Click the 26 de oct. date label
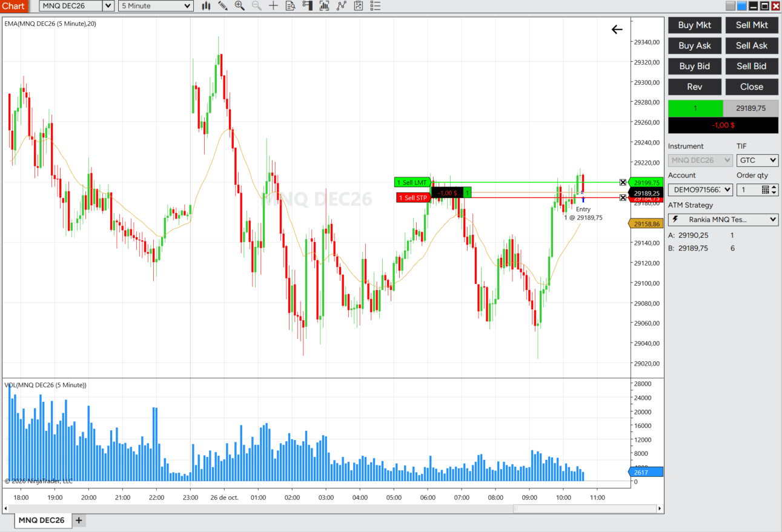This screenshot has height=532, width=782. (224, 498)
